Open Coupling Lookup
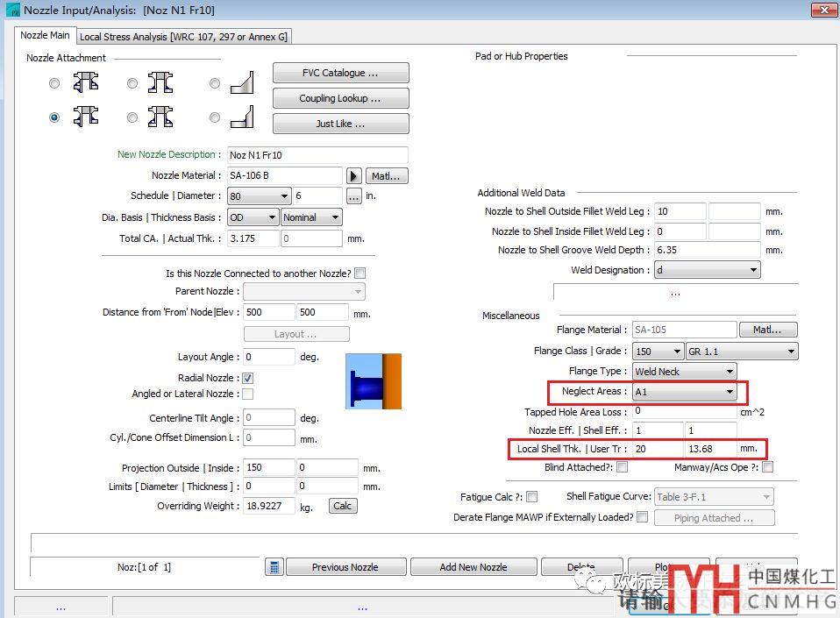The image size is (840, 618). pos(341,98)
